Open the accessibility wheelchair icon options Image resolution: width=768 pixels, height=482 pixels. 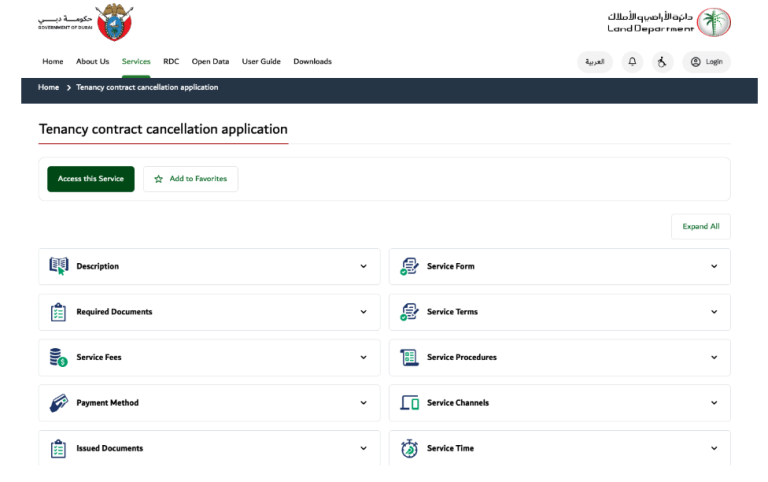(661, 62)
